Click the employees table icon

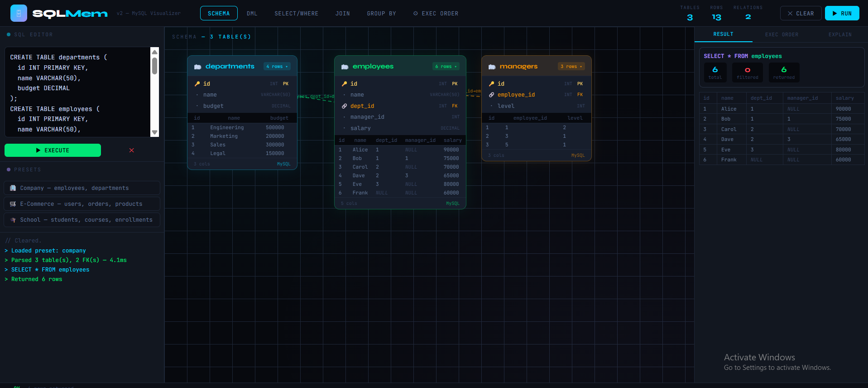click(x=345, y=67)
